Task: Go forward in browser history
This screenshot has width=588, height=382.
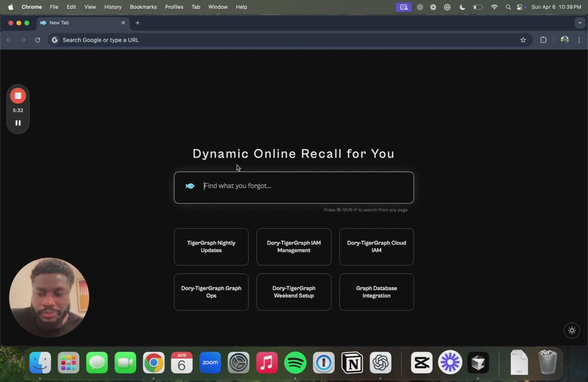Action: click(x=23, y=40)
